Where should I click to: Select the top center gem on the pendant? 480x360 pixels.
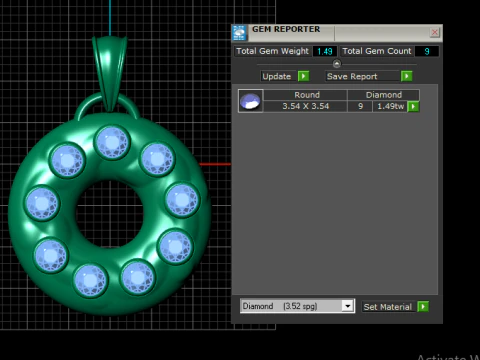tap(112, 142)
